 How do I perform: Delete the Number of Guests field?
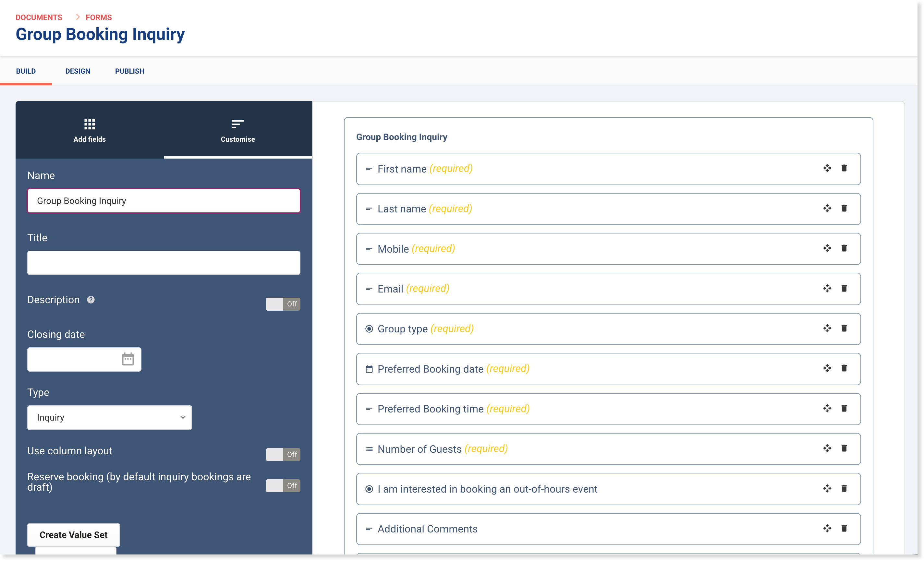coord(844,448)
